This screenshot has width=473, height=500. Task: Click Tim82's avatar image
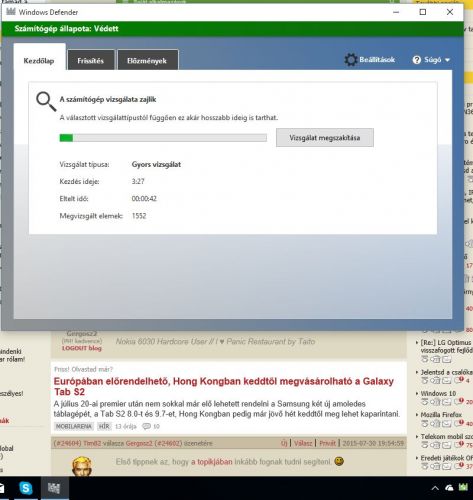tap(82, 466)
